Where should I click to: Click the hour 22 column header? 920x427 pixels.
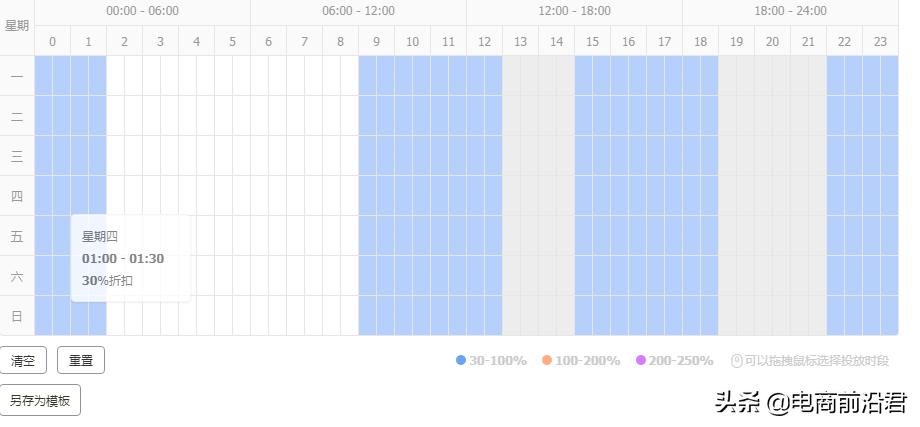tap(844, 41)
